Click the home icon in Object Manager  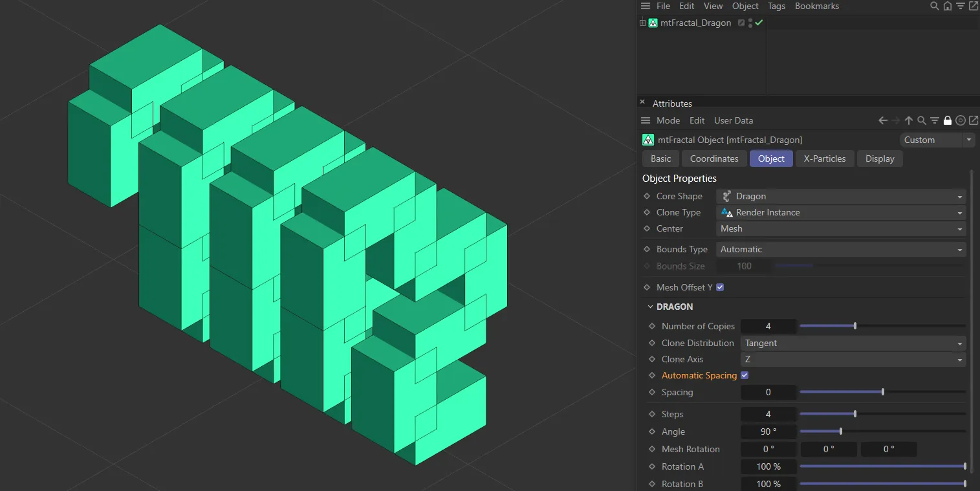[947, 6]
